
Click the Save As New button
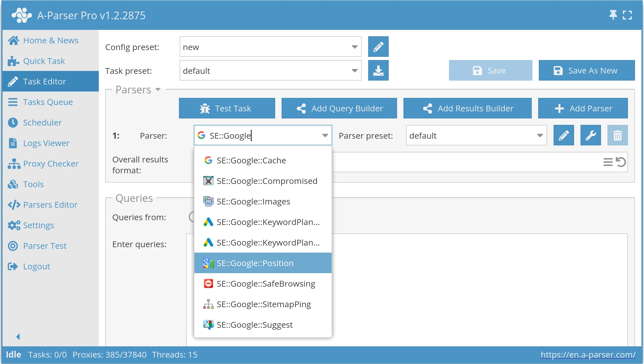coord(587,70)
